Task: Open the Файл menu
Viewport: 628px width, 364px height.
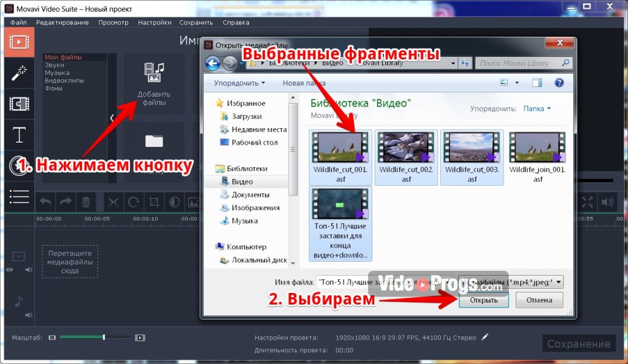Action: 18,23
